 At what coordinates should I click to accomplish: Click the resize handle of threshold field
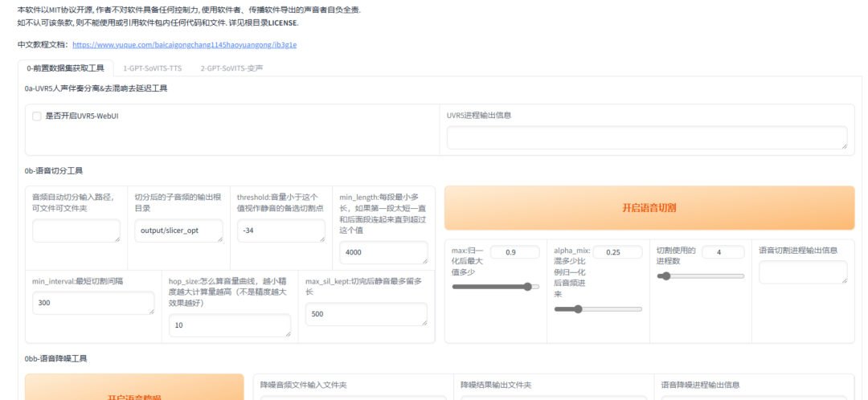pos(321,239)
